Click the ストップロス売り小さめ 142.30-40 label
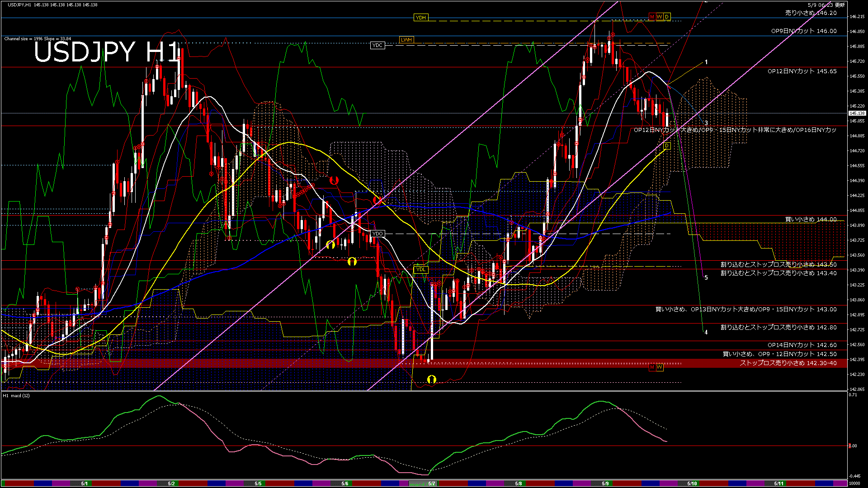 coord(788,363)
